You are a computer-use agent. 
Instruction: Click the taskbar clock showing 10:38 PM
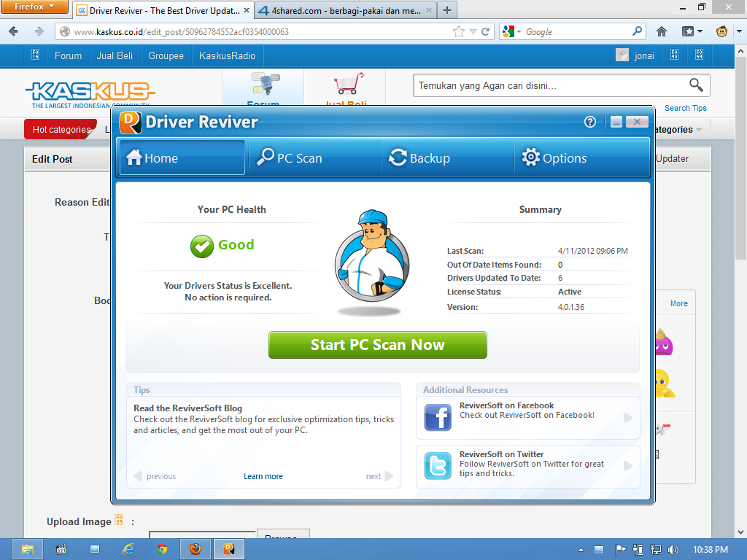click(x=711, y=550)
